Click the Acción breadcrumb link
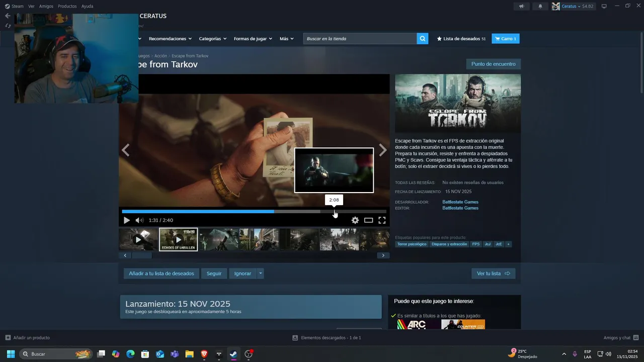The width and height of the screenshot is (644, 362). point(160,56)
